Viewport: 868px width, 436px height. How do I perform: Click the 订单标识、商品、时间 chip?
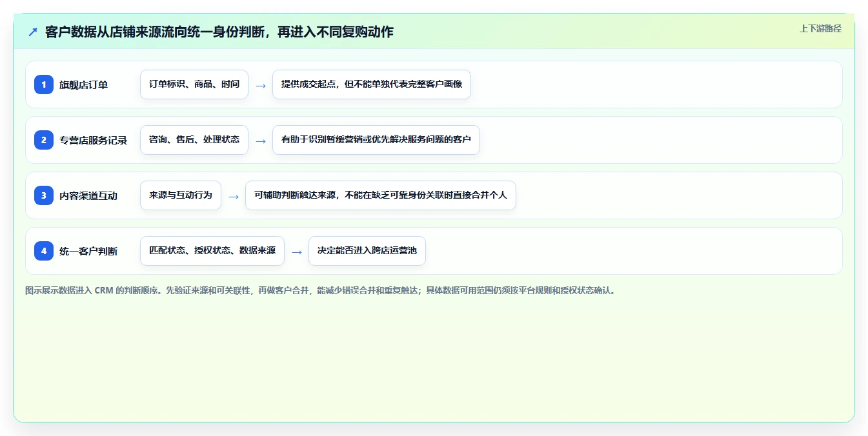[194, 84]
